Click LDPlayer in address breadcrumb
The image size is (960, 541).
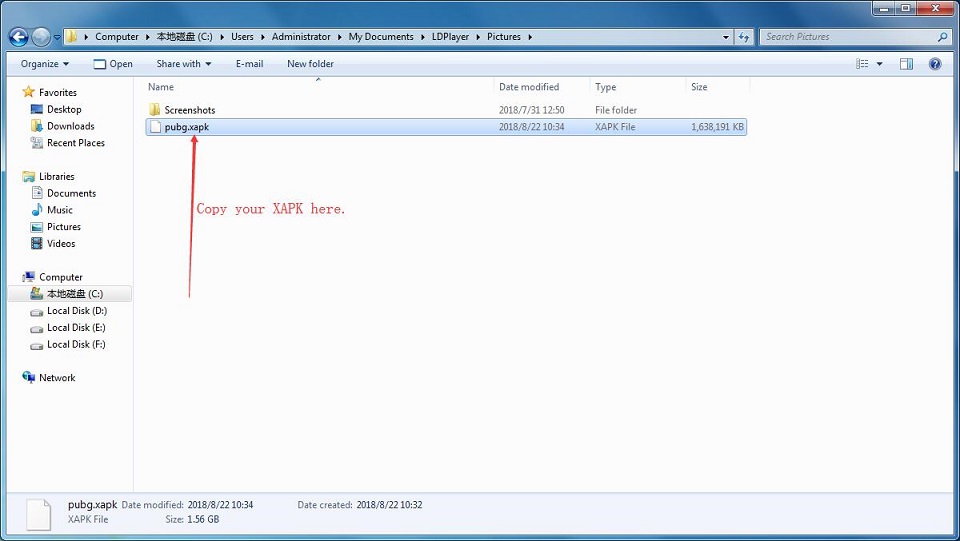pyautogui.click(x=451, y=37)
